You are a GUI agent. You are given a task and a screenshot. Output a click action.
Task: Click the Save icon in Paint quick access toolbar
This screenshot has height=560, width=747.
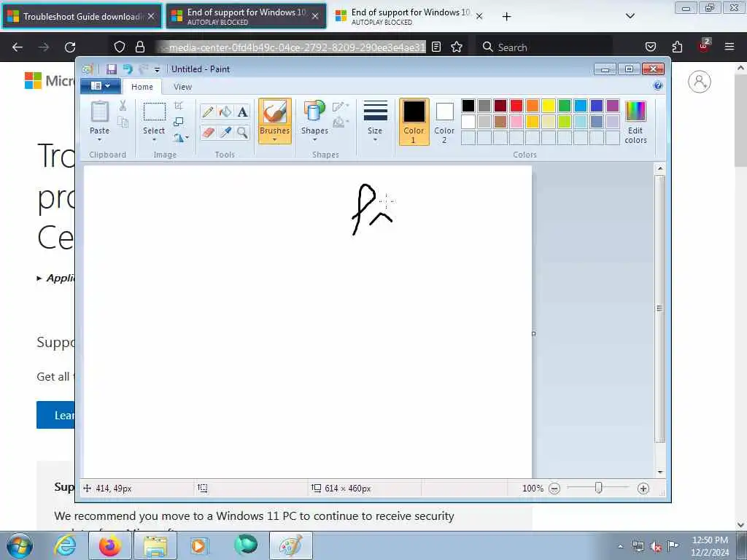[111, 69]
